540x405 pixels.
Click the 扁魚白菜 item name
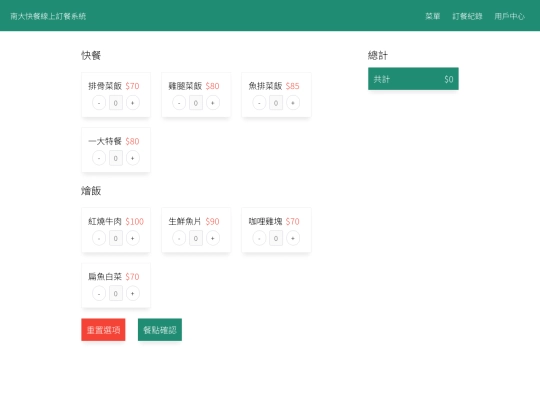pyautogui.click(x=105, y=277)
